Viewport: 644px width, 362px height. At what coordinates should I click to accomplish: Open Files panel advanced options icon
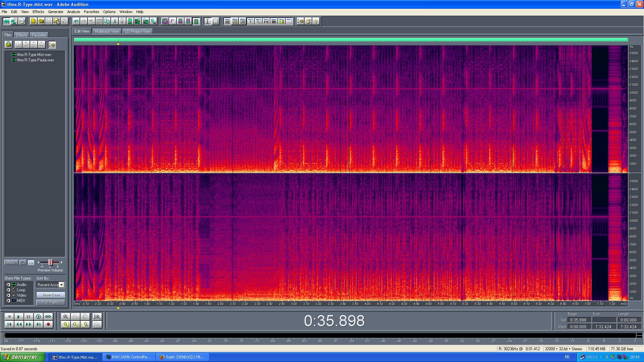52,45
